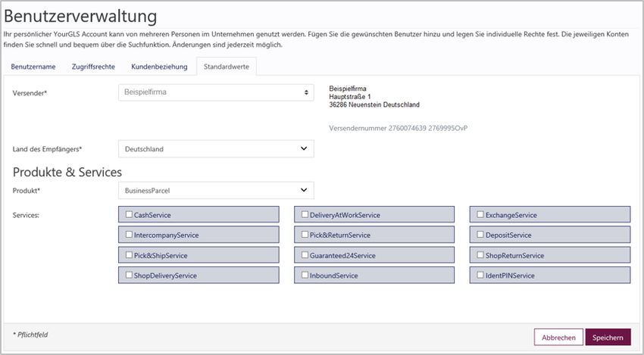The width and height of the screenshot is (644, 355).
Task: Expand the Land des Empfängers dropdown
Action: [216, 149]
